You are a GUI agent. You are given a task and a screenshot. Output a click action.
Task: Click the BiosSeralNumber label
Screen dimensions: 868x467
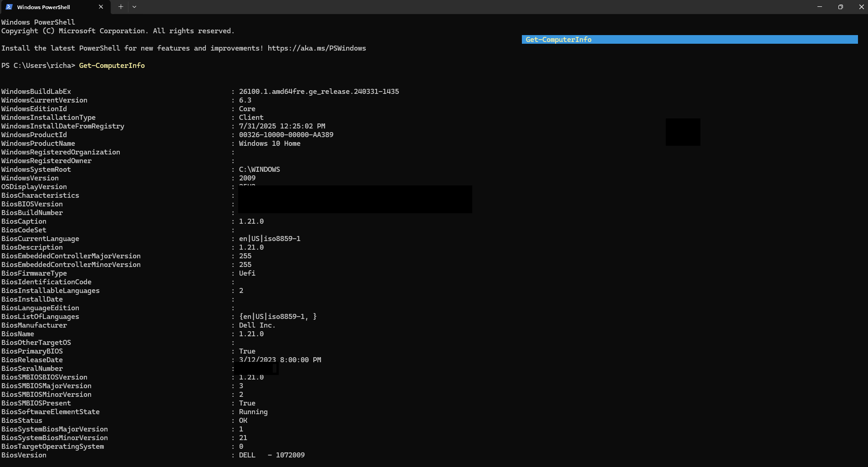pos(32,369)
